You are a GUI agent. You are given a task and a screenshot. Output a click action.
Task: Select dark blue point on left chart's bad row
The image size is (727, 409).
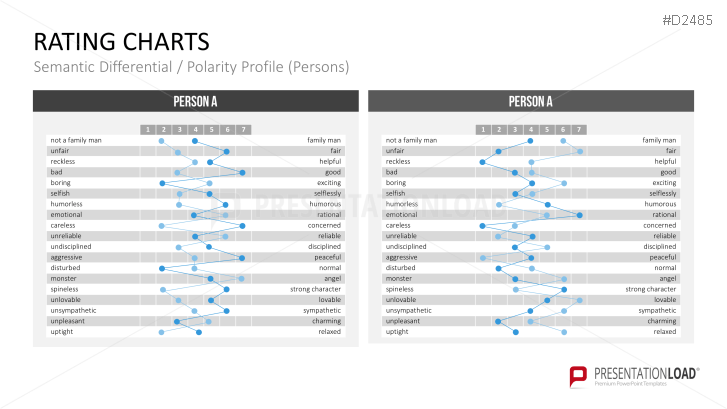(243, 172)
